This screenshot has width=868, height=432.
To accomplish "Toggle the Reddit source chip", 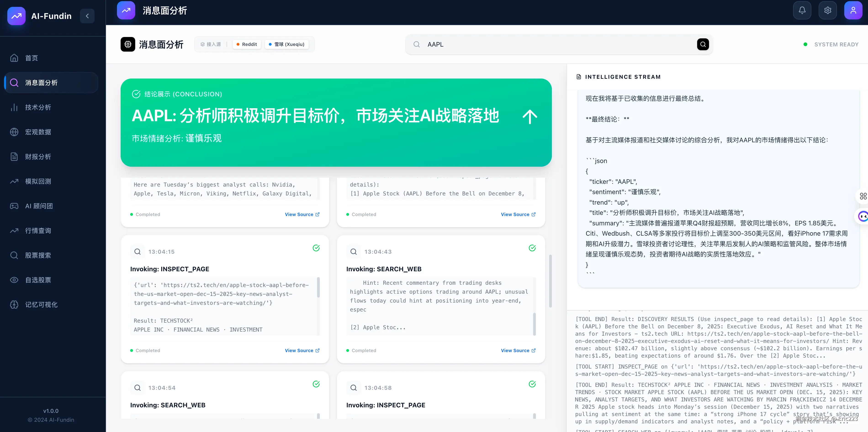I will coord(247,44).
